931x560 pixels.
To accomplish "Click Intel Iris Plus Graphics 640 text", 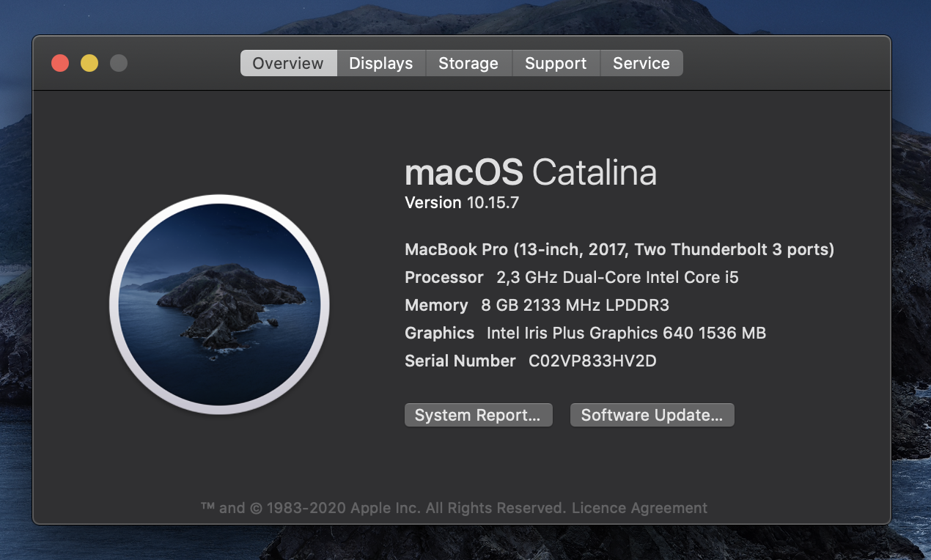I will click(x=626, y=334).
